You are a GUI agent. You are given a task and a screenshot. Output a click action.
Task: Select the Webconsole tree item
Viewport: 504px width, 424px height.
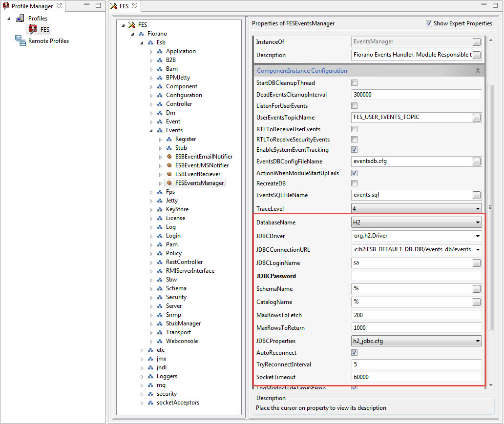click(182, 341)
